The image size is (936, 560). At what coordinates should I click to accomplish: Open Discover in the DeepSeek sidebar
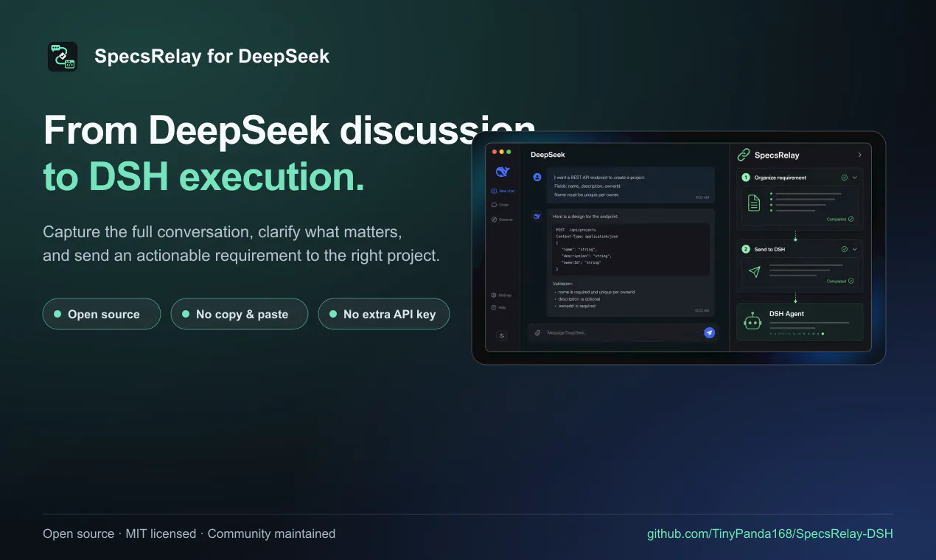(x=502, y=219)
